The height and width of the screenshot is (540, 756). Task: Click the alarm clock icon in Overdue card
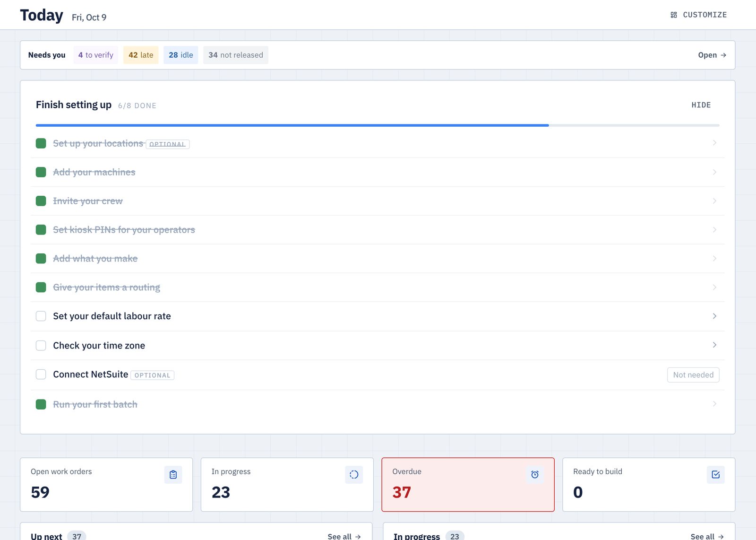click(x=535, y=475)
